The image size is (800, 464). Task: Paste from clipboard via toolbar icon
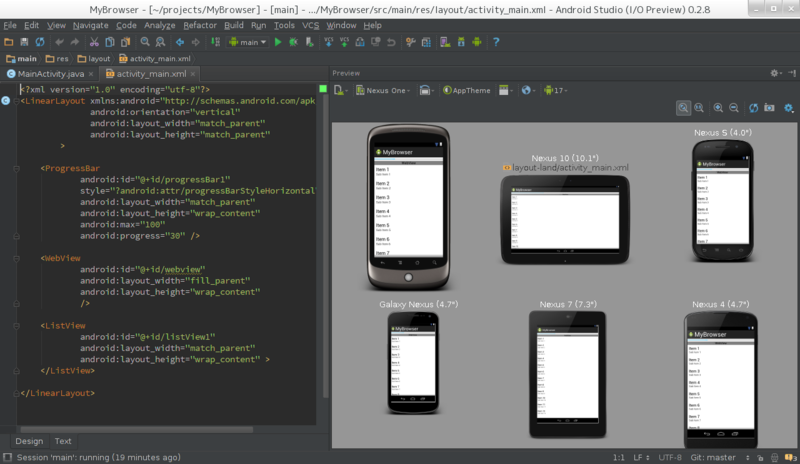click(125, 42)
